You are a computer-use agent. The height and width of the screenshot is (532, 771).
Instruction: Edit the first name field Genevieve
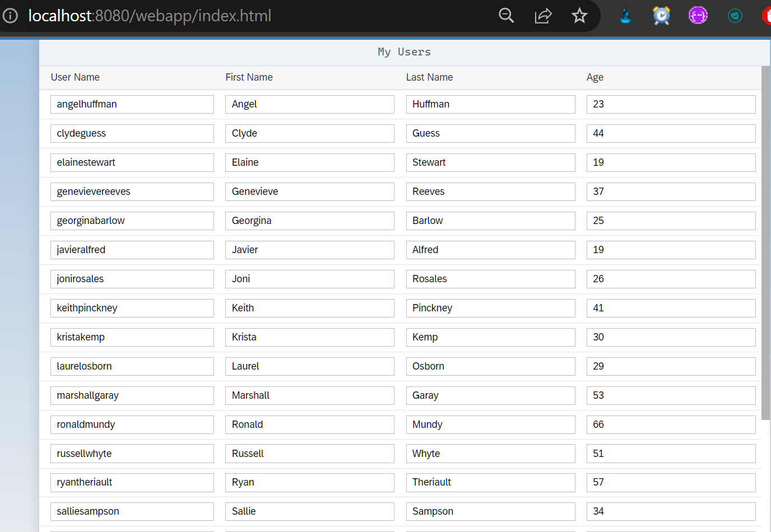pyautogui.click(x=310, y=192)
